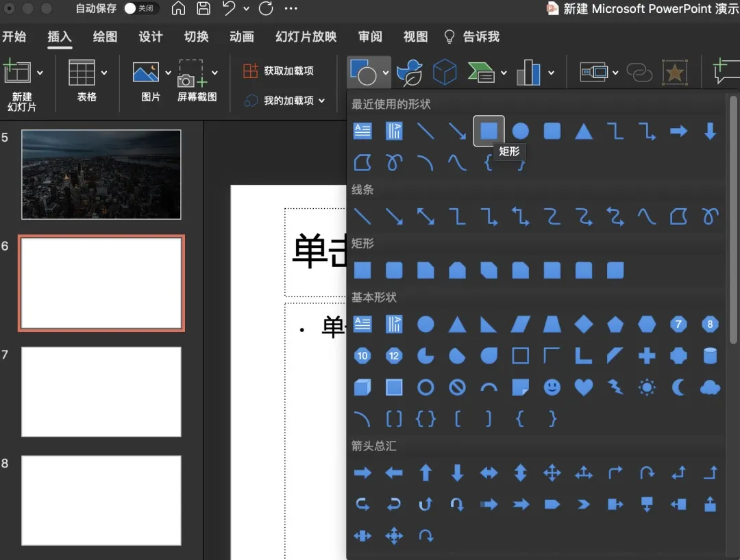Select the cylinder basic shape
740x560 pixels.
point(710,355)
